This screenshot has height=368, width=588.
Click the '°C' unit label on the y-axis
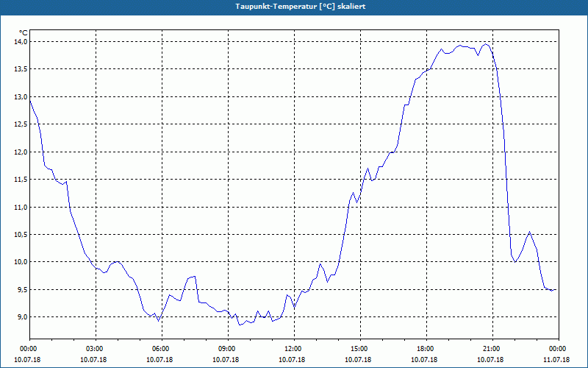(x=24, y=33)
